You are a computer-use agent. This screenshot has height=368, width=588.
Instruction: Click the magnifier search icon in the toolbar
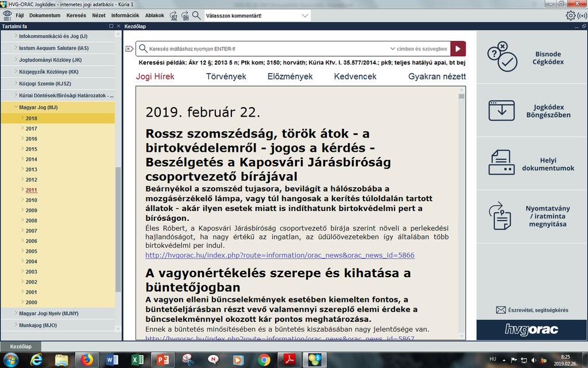(x=196, y=16)
